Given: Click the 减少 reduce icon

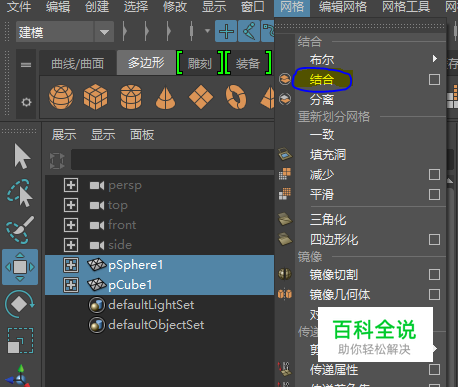Looking at the screenshot, I should coord(285,174).
